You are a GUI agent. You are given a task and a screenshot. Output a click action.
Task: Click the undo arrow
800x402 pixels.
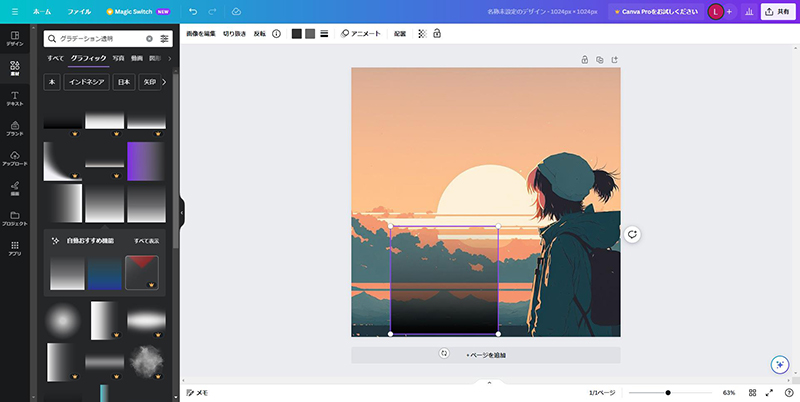[193, 11]
